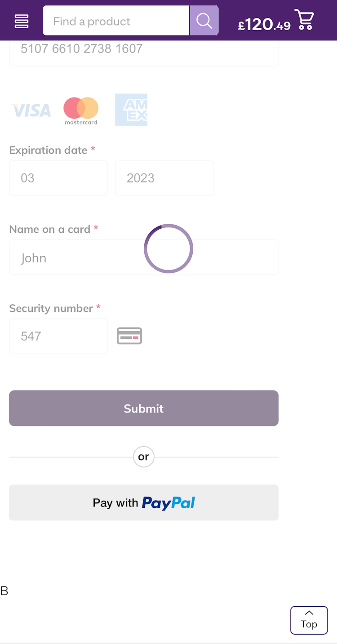Select the Mastercard logo
This screenshot has width=337, height=644.
[x=81, y=110]
